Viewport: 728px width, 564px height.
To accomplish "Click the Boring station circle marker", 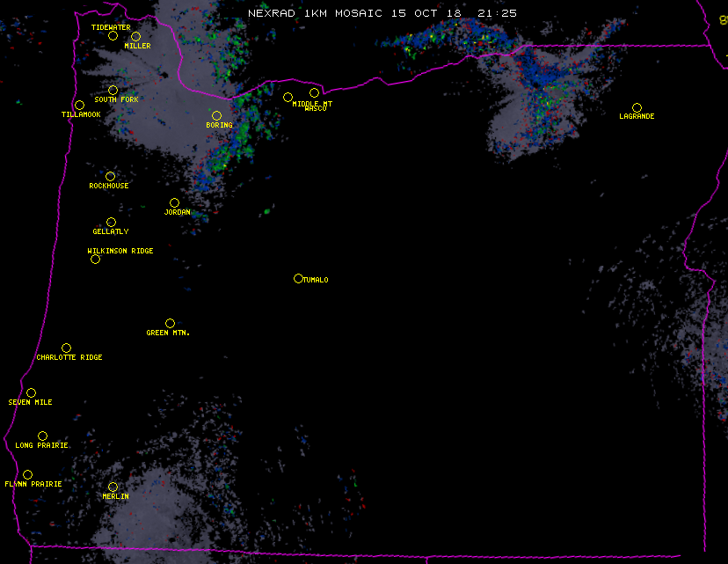I will tap(216, 116).
